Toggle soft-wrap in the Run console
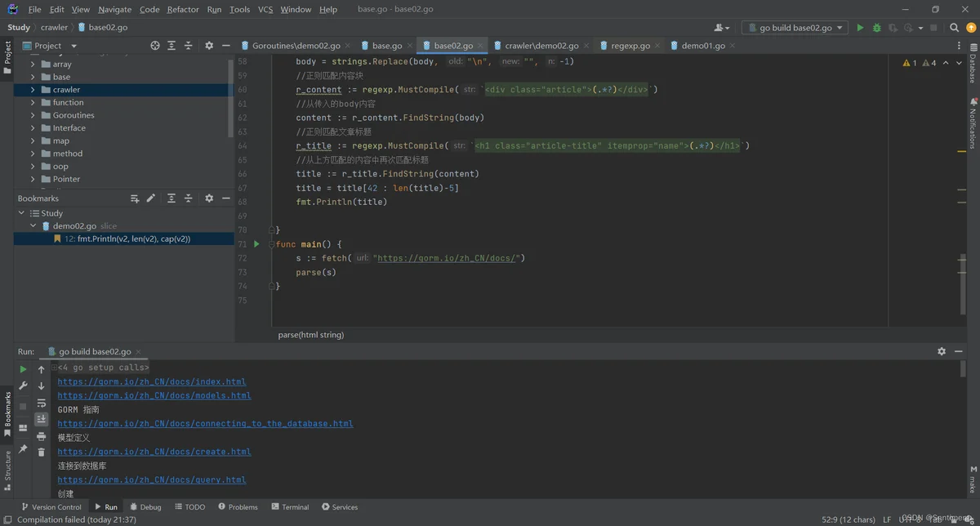 pyautogui.click(x=41, y=403)
